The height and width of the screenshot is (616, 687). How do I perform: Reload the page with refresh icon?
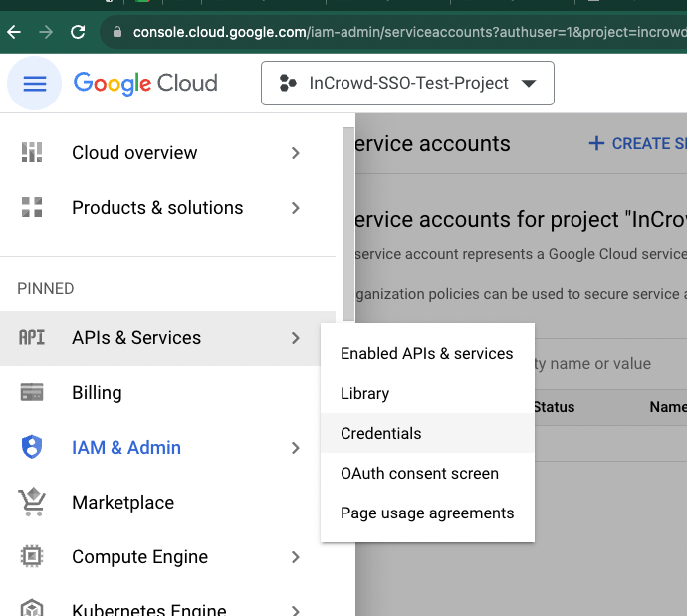pos(78,32)
